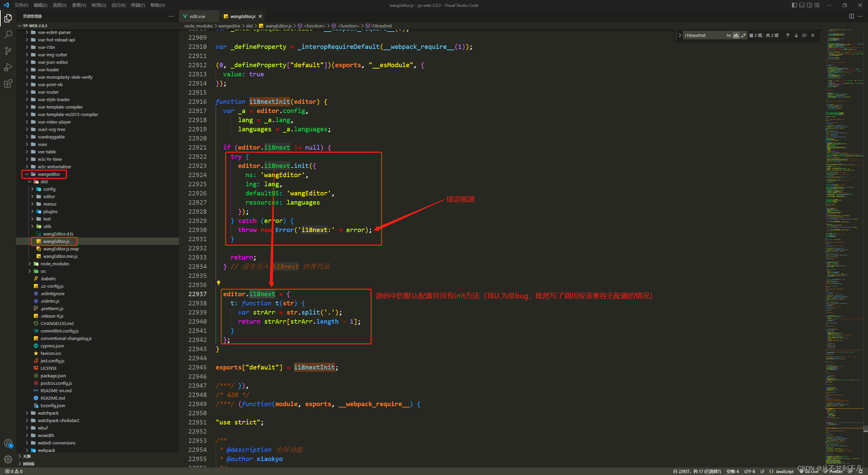The image size is (868, 475).
Task: Open the Accounts icon above the settings gear
Action: point(8,443)
